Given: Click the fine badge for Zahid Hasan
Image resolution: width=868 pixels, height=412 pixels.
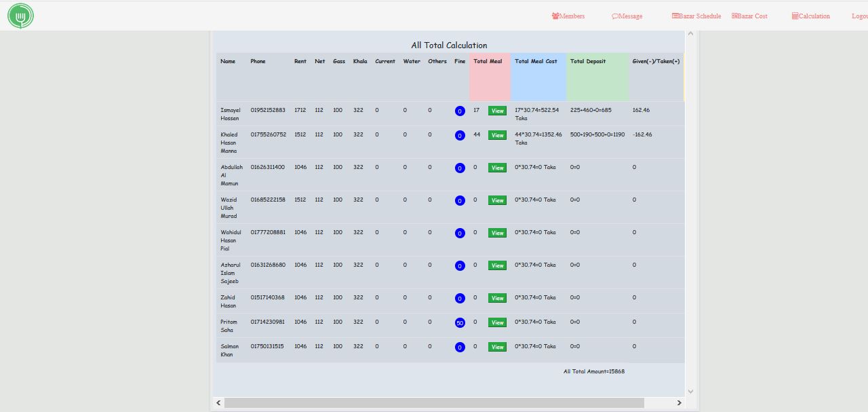Looking at the screenshot, I should pyautogui.click(x=460, y=298).
